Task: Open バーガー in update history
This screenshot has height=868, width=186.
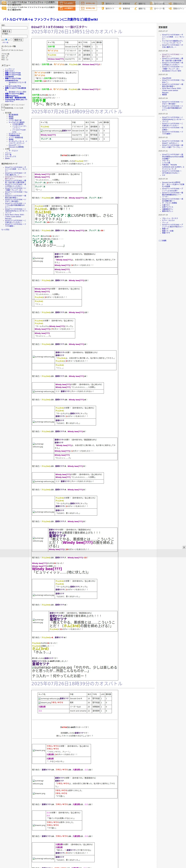Action: click(x=165, y=197)
